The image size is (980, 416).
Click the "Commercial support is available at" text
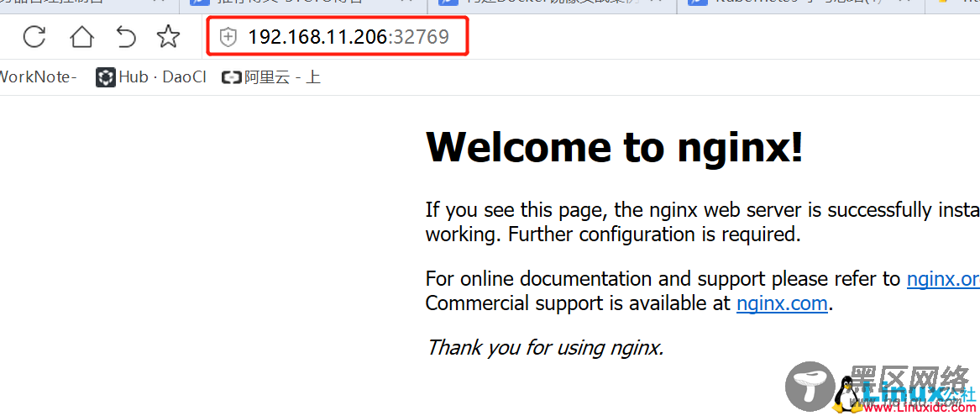(x=578, y=304)
